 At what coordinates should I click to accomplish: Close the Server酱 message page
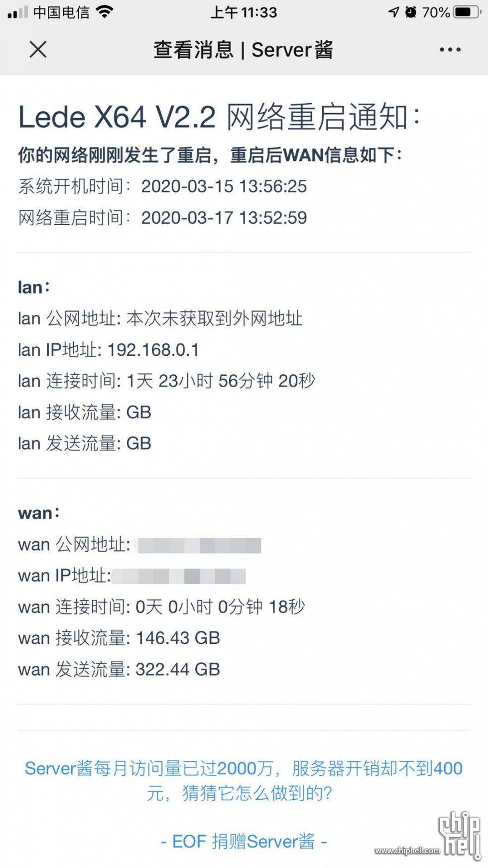pyautogui.click(x=38, y=49)
